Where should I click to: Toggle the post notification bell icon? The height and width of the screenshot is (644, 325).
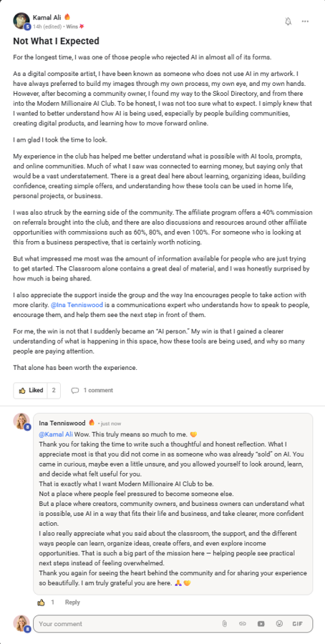pos(288,21)
